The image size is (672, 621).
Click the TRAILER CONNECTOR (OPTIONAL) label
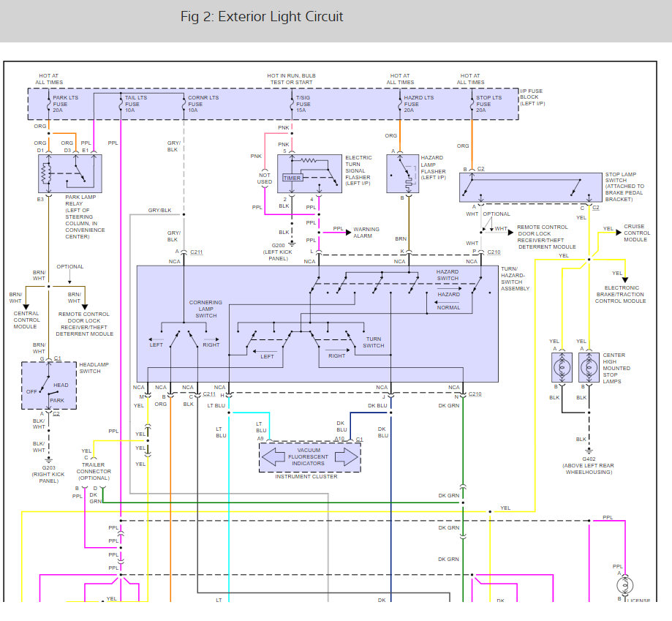coord(94,472)
